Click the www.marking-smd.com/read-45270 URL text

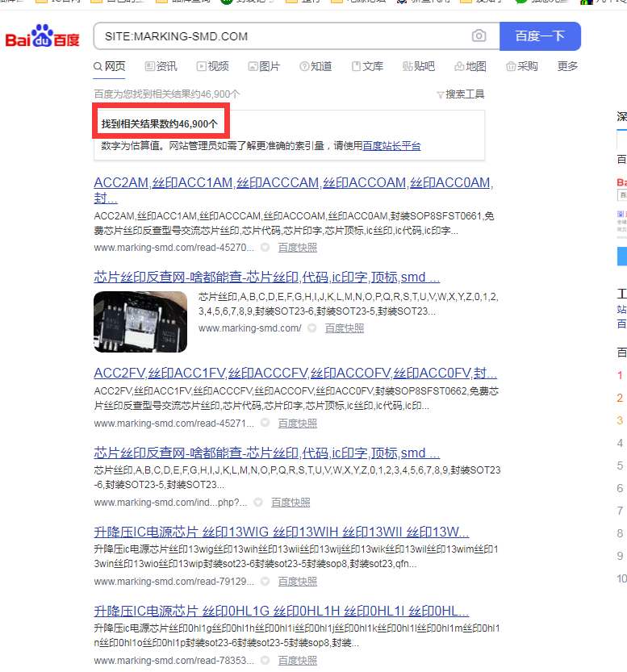[174, 248]
